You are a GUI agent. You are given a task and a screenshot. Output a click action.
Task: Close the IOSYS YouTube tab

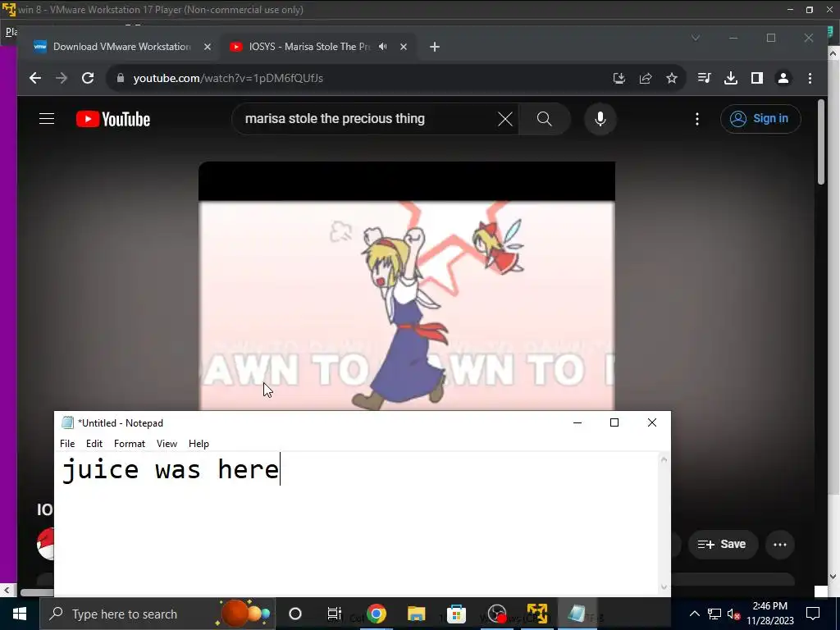point(404,47)
